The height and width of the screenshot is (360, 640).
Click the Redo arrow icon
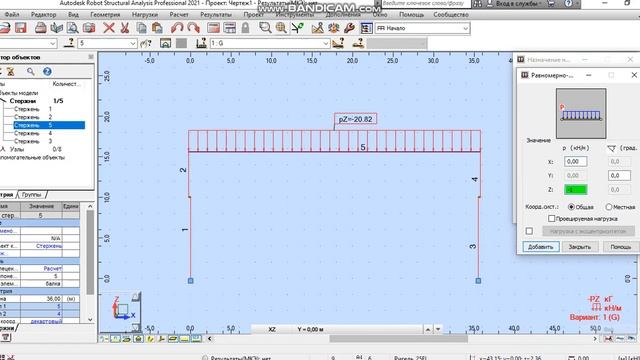pyautogui.click(x=193, y=28)
